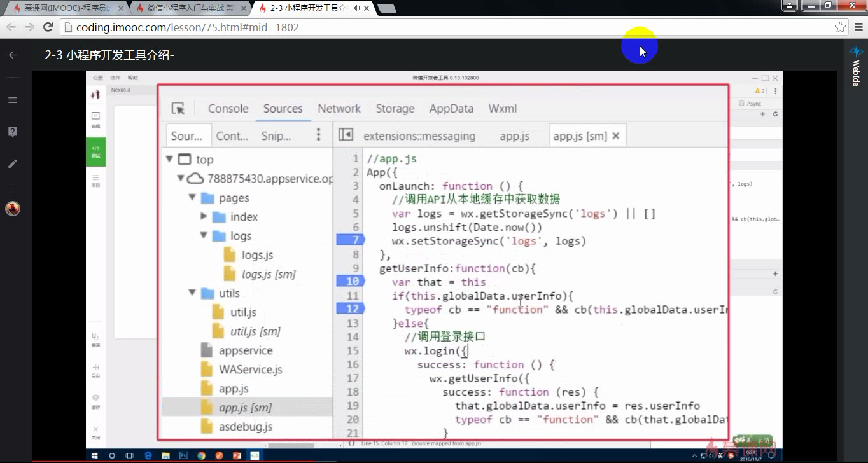Open a new browser tab
Viewport: 868px width, 463px height.
coord(386,8)
